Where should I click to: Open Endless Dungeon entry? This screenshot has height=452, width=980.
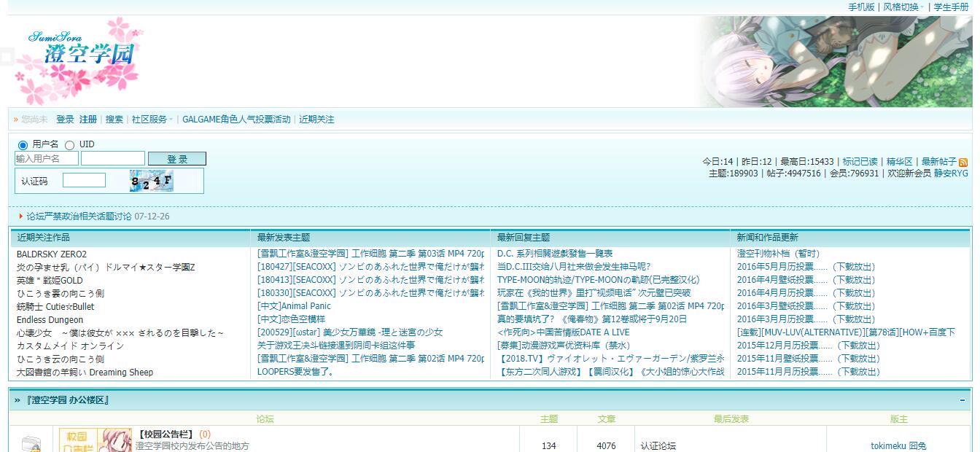[x=50, y=320]
